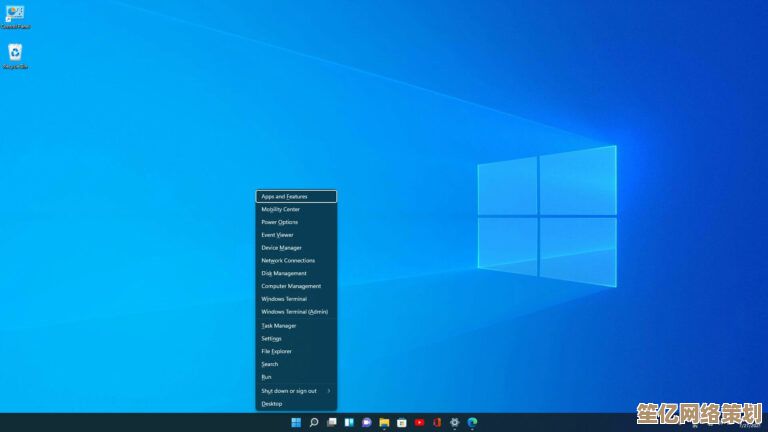Open the Settings gear on the taskbar
The image size is (768, 432).
455,423
